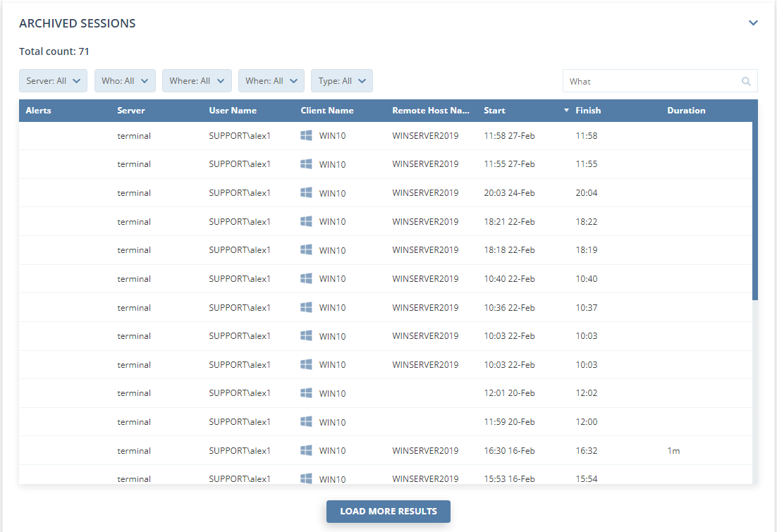Click the sort arrow beside Start column
This screenshot has height=532, width=777.
click(566, 111)
